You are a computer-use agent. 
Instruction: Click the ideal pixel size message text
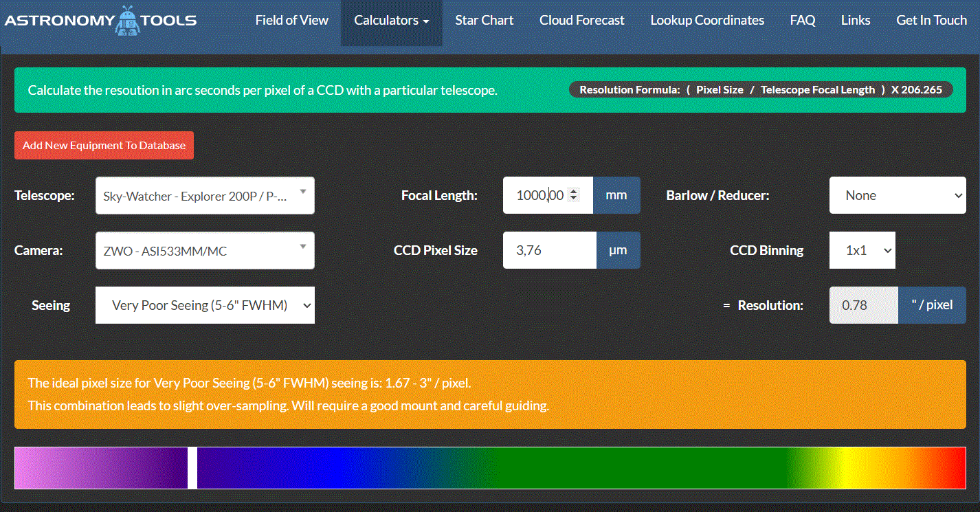coord(249,383)
